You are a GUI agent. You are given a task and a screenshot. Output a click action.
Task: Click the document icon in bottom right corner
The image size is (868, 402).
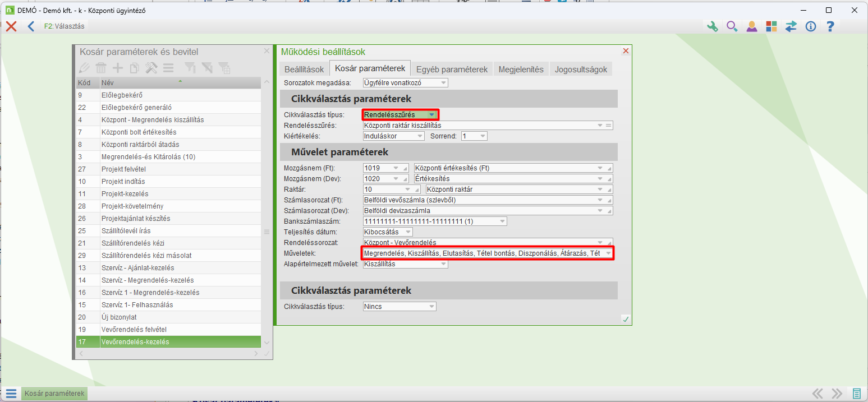coord(857,393)
